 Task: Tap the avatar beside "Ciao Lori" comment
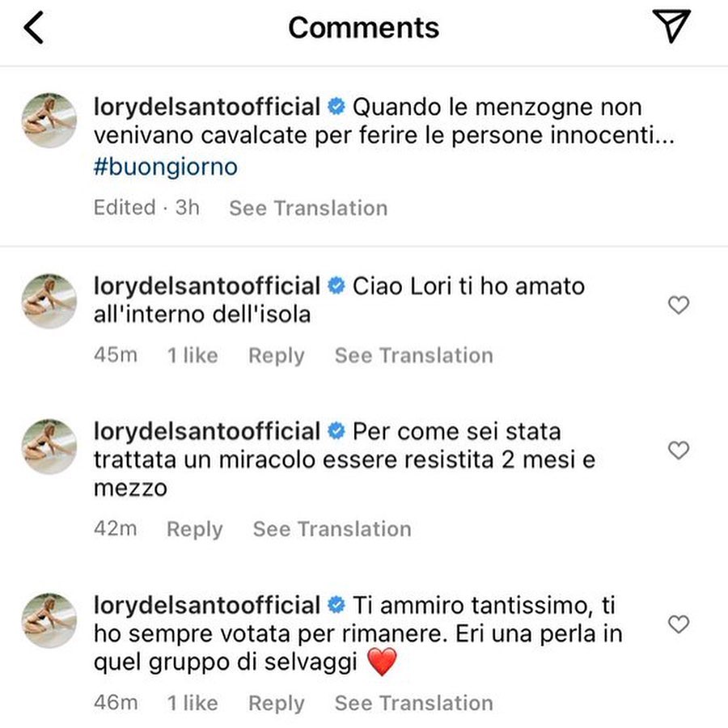tap(49, 301)
